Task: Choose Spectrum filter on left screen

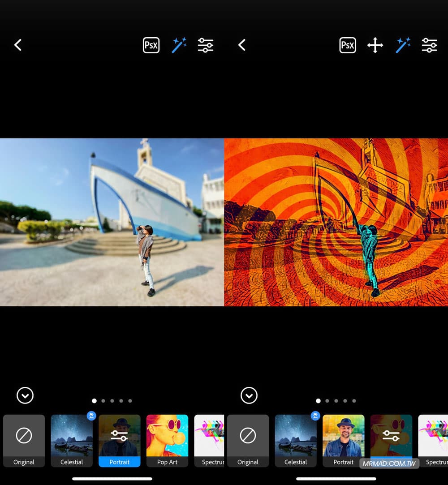Action: click(x=209, y=441)
